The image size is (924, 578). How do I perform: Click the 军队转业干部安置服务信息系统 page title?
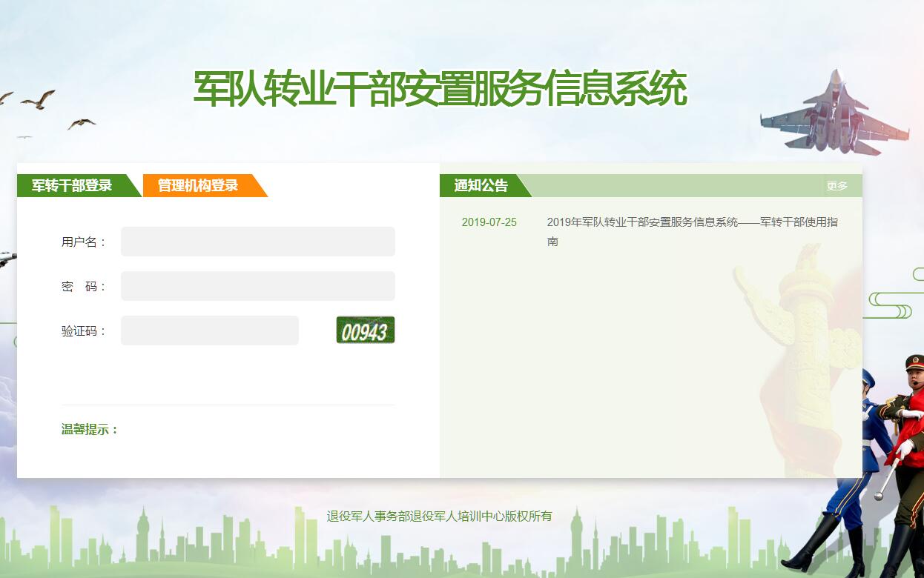coord(440,90)
